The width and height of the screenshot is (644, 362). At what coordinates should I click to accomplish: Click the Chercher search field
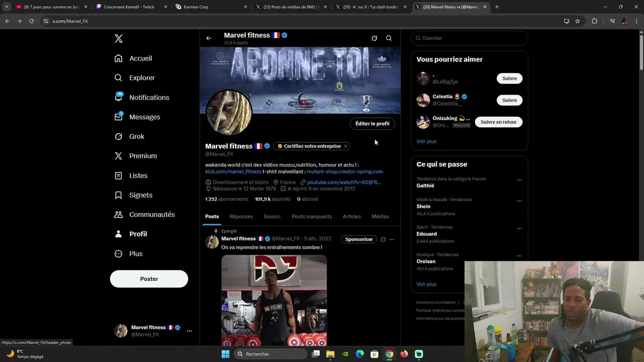point(469,38)
